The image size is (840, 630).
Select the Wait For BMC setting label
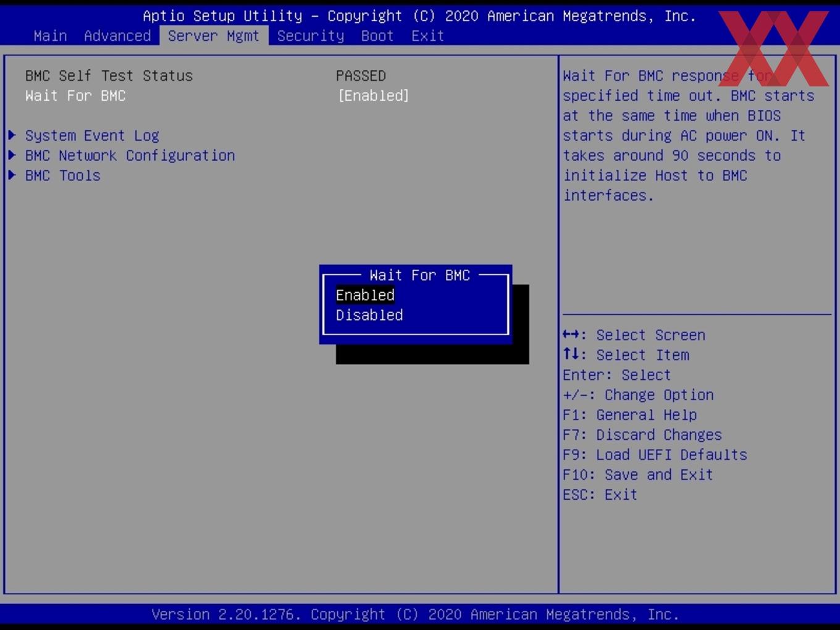[75, 96]
